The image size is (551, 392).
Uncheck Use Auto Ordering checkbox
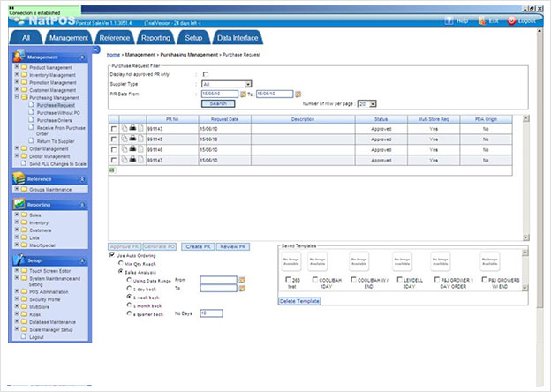(112, 255)
